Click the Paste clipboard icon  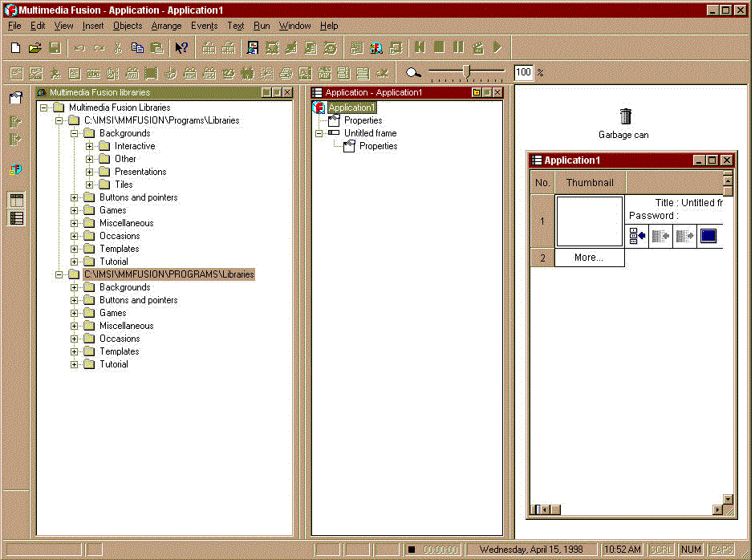pos(156,47)
